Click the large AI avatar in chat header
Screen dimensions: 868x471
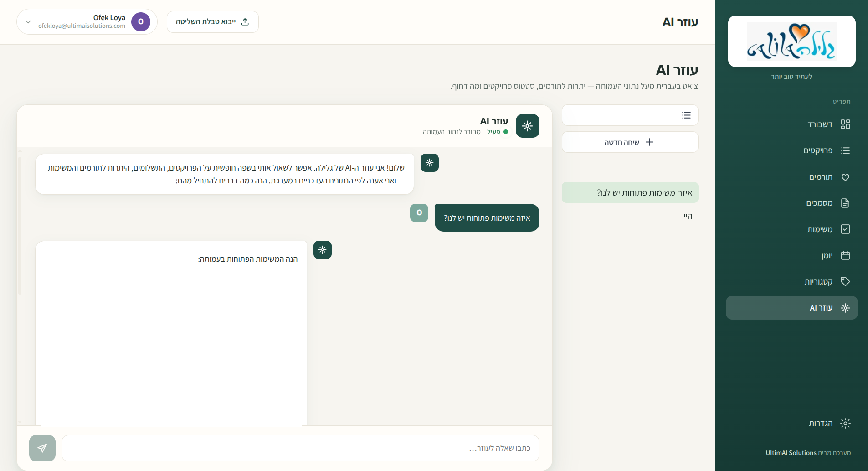tap(528, 126)
